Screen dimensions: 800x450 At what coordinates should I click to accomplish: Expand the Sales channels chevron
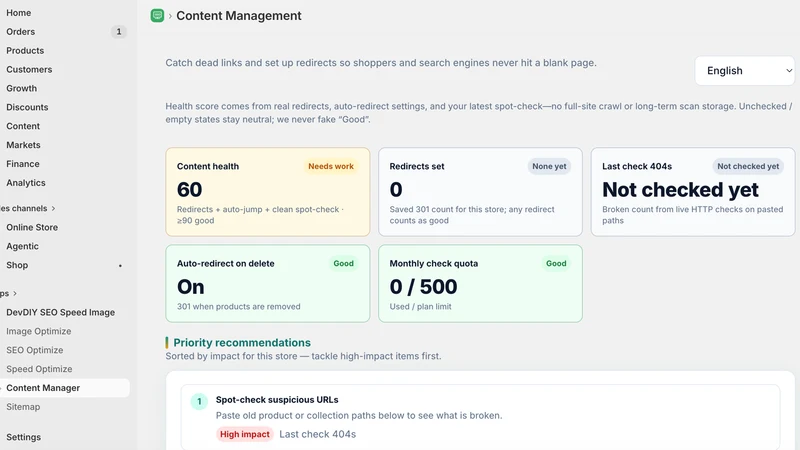(53, 208)
